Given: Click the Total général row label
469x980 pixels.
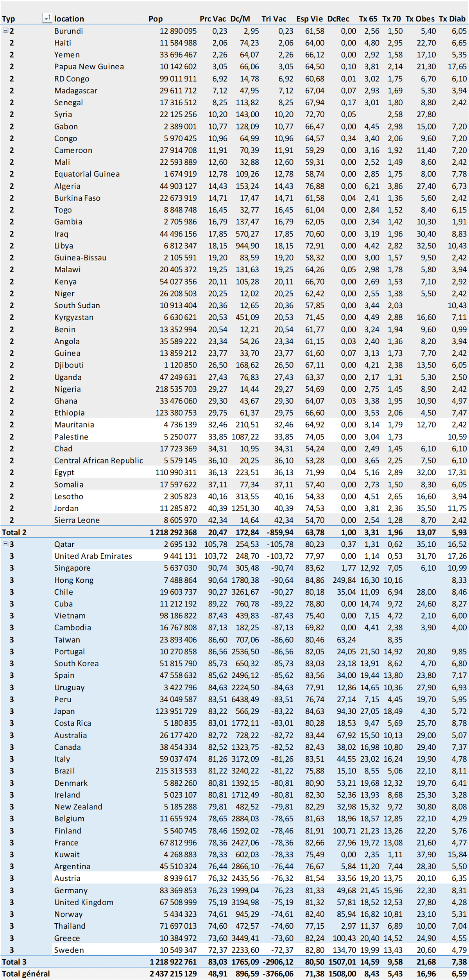Looking at the screenshot, I should coord(26,974).
